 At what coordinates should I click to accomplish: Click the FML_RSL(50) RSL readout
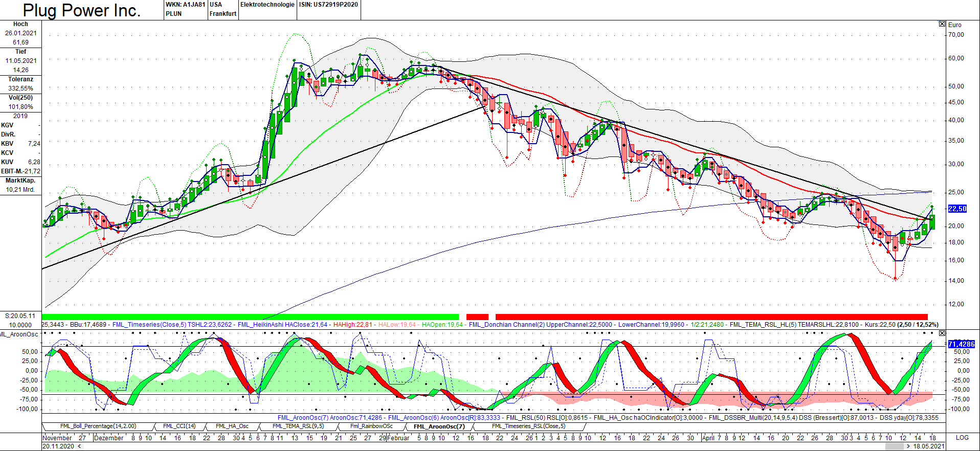(547, 418)
